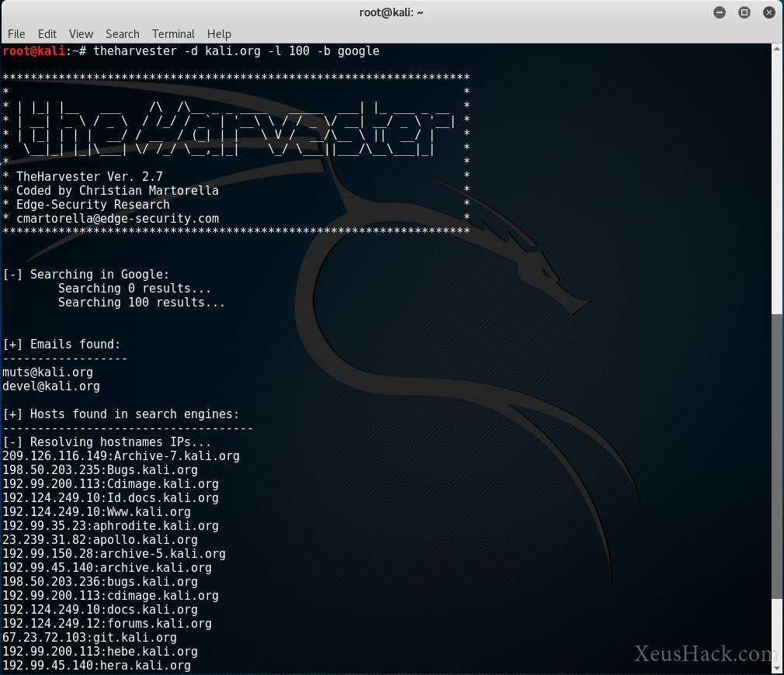The width and height of the screenshot is (784, 675).
Task: Click the "Searching 0 results..." line
Action: [134, 289]
